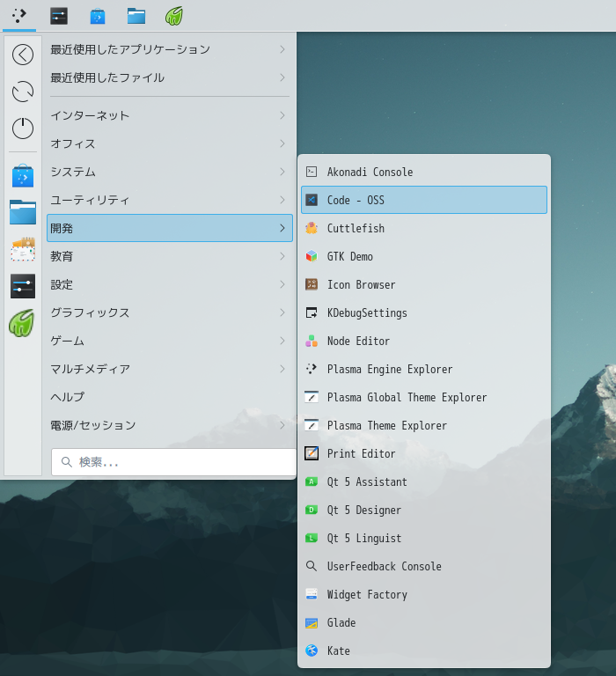Viewport: 616px width, 676px height.
Task: Launch Qt 5 Designer
Action: point(424,510)
